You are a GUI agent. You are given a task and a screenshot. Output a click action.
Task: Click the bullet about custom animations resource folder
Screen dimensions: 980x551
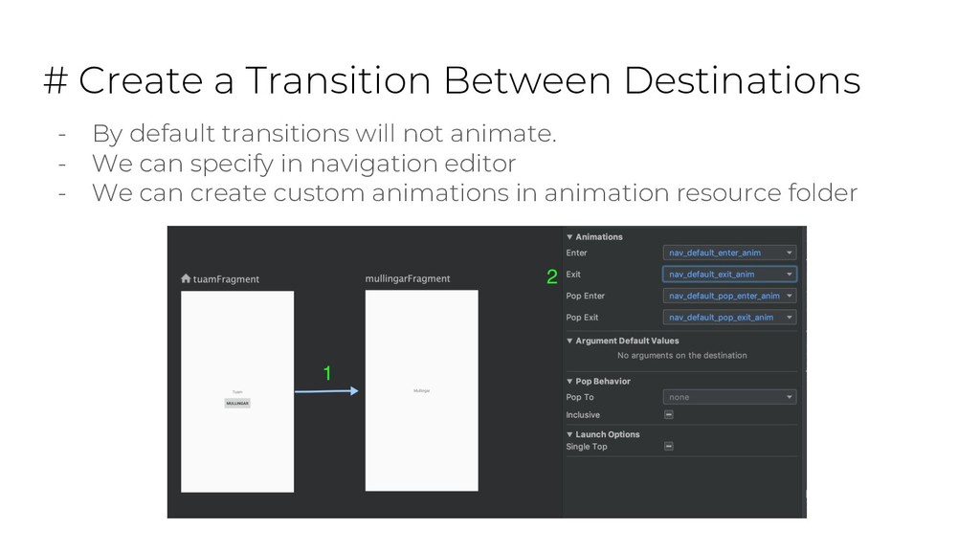pos(475,192)
